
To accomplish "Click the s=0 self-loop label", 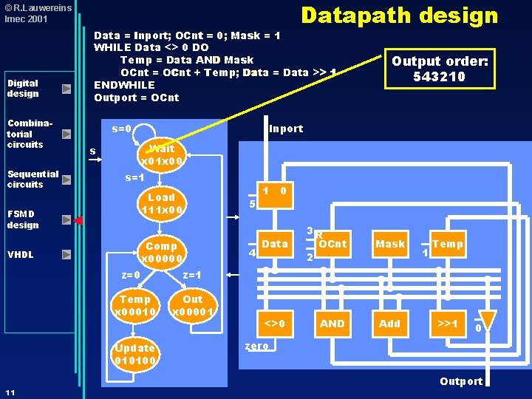I will [x=121, y=129].
